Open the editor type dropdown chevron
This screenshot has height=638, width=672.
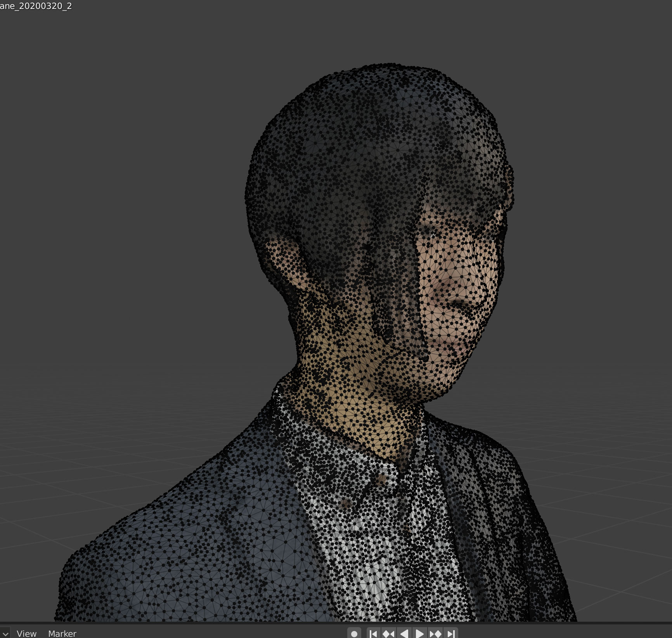[5, 633]
